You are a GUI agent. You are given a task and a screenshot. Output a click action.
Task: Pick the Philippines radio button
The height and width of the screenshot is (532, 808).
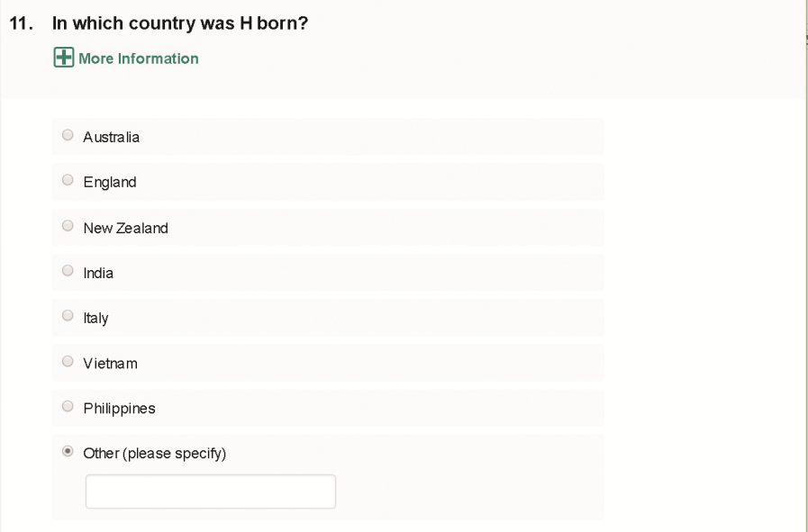[x=68, y=407]
